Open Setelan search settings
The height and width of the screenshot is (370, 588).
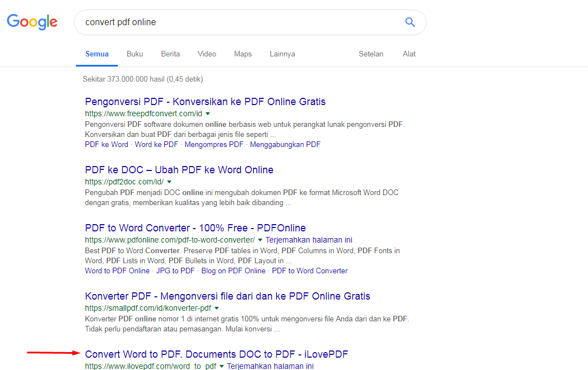(371, 54)
